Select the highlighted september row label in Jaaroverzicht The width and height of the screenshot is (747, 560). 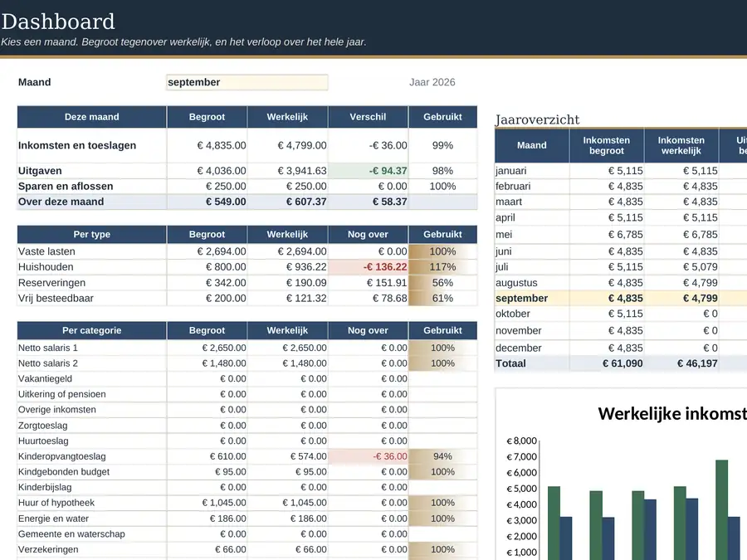tap(522, 299)
